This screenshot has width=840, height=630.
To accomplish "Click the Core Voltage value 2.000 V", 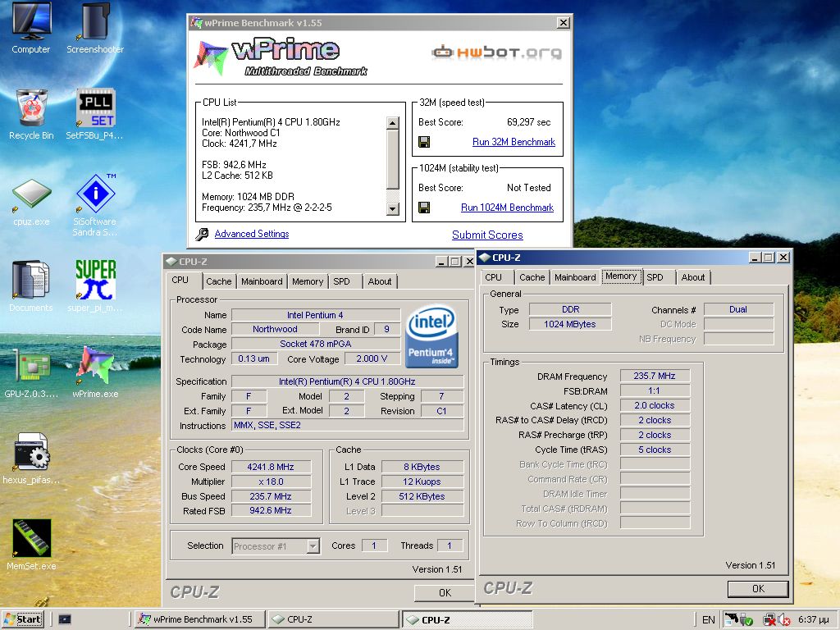I will [372, 359].
